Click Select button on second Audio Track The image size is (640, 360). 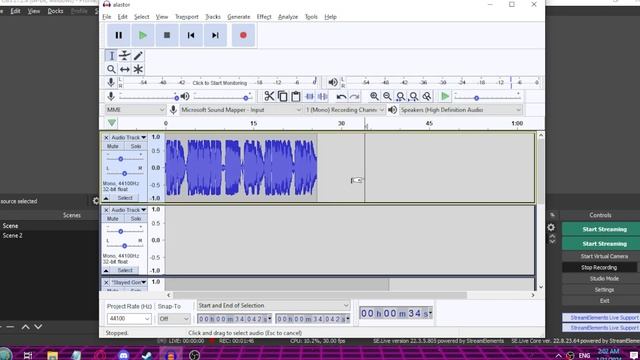[125, 270]
